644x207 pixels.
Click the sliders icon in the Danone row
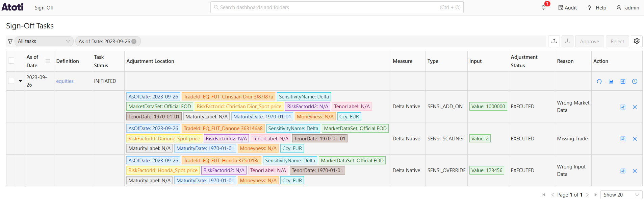pos(623,139)
